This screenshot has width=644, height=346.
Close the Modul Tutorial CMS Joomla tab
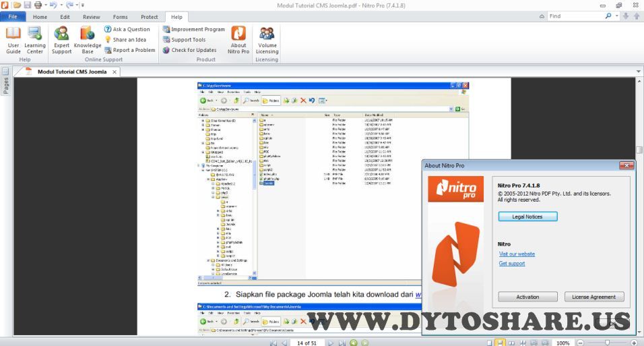115,72
